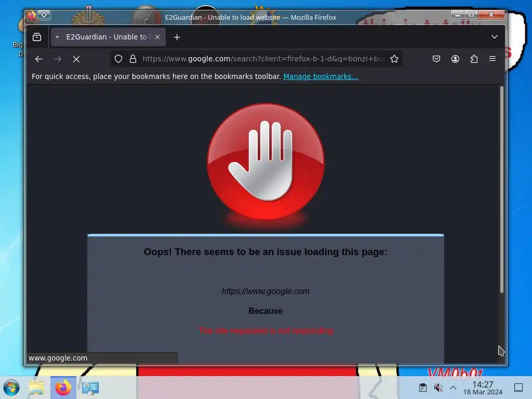
Task: Open the system settings taskbar icon
Action: [x=90, y=388]
